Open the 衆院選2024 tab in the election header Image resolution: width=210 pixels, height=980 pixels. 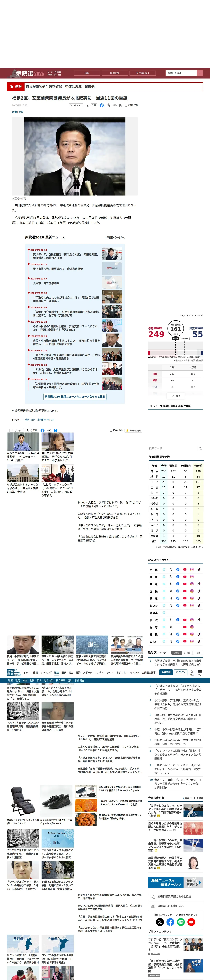pos(143,73)
